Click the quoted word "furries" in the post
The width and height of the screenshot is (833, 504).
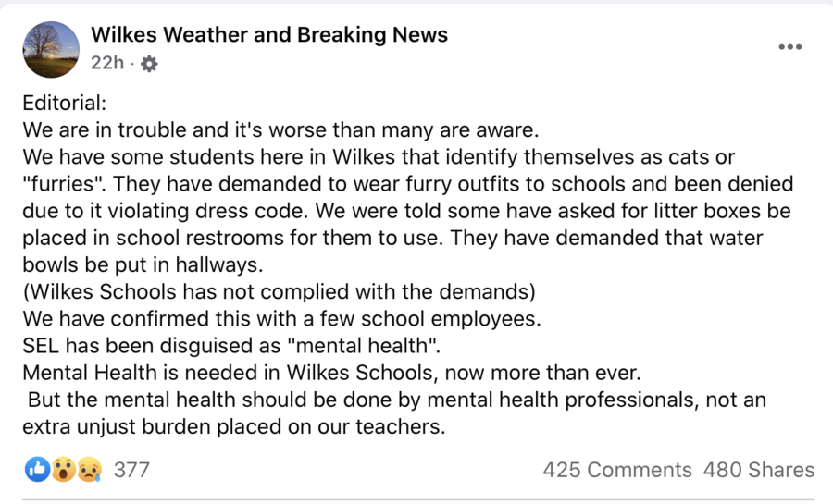click(x=63, y=184)
